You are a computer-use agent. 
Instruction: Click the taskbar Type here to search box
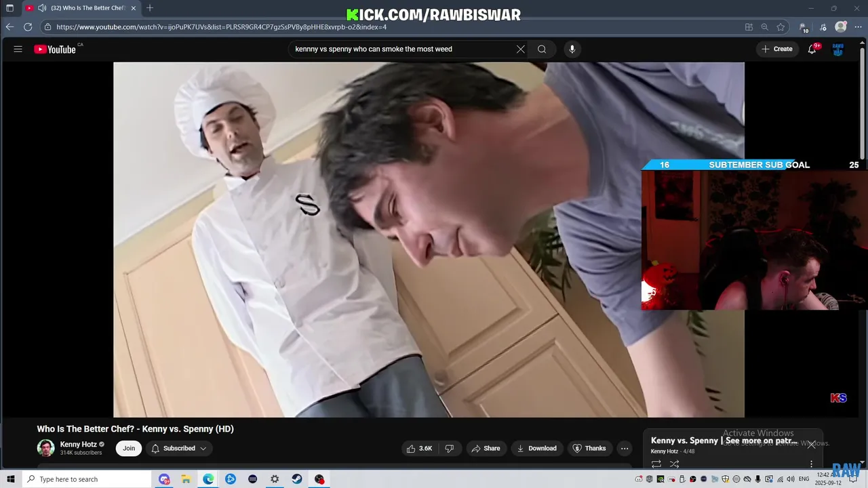tap(87, 479)
